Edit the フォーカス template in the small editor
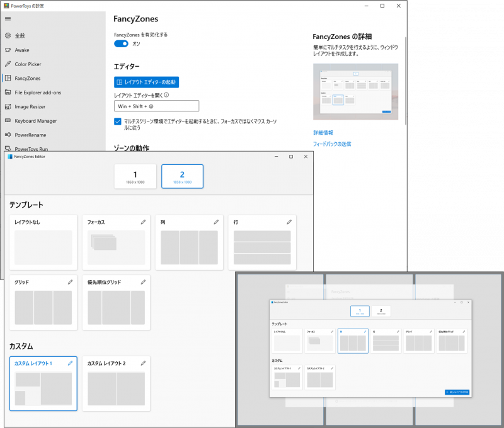Viewport: 504px width, 428px height. pyautogui.click(x=332, y=332)
